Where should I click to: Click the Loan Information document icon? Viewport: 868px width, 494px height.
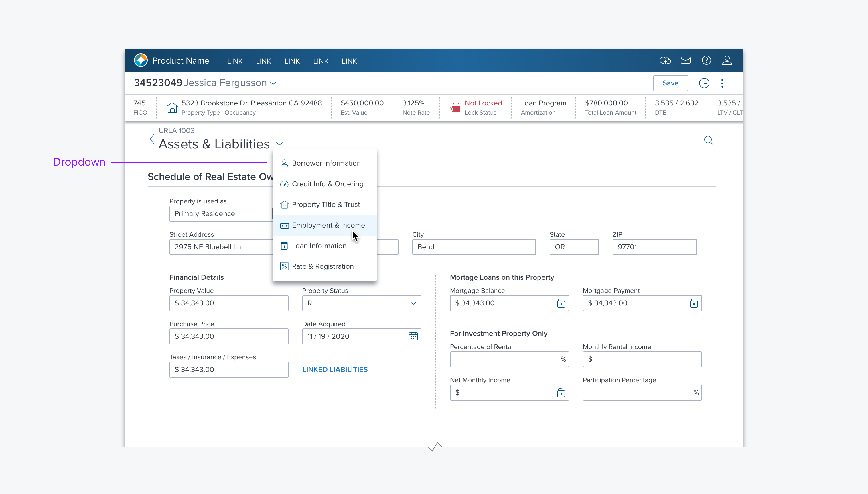point(284,246)
